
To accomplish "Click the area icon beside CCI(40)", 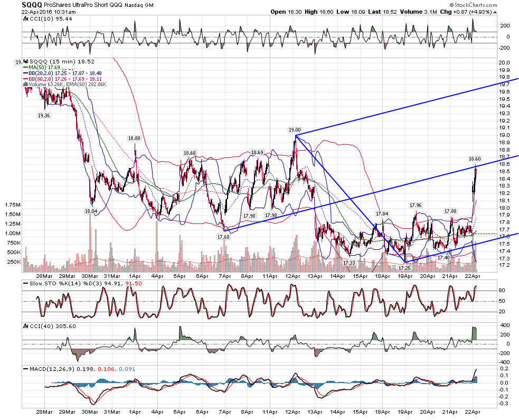I will point(26,326).
